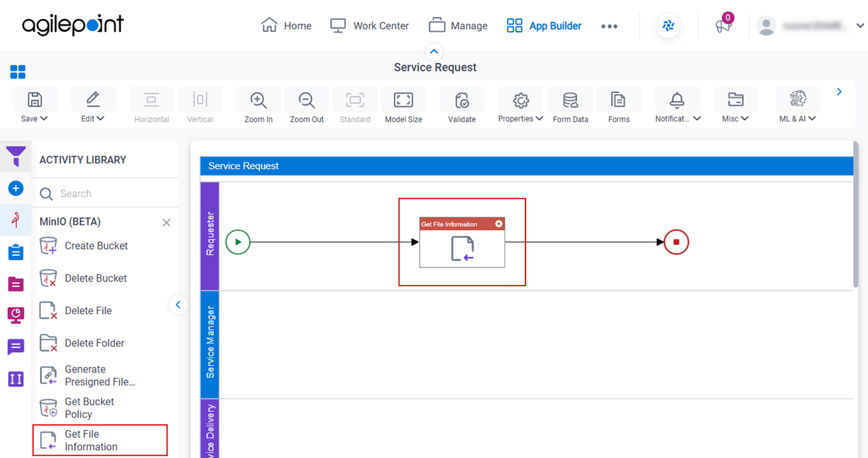868x458 pixels.
Task: Select the magenta document sidebar icon
Action: coord(16,284)
